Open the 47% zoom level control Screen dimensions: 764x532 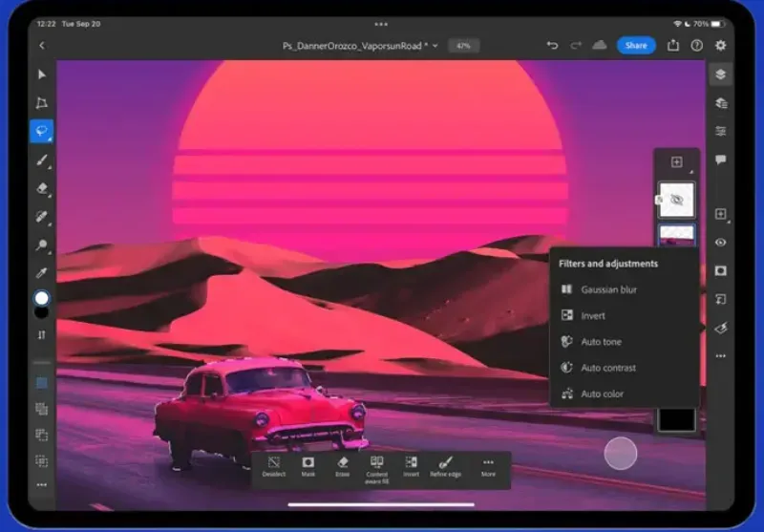click(463, 46)
